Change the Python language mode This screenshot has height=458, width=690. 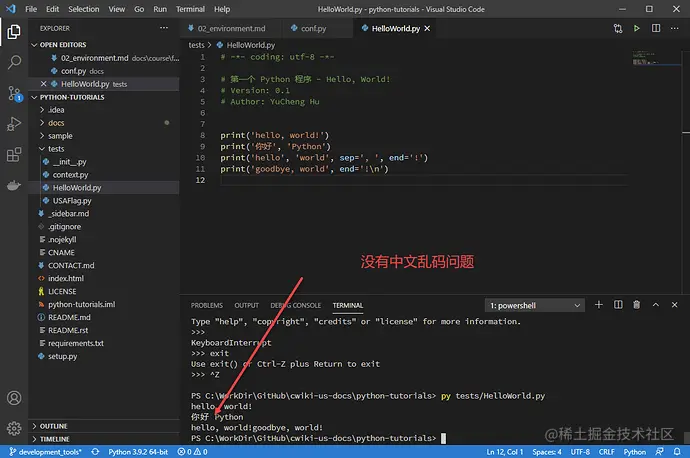tap(634, 452)
